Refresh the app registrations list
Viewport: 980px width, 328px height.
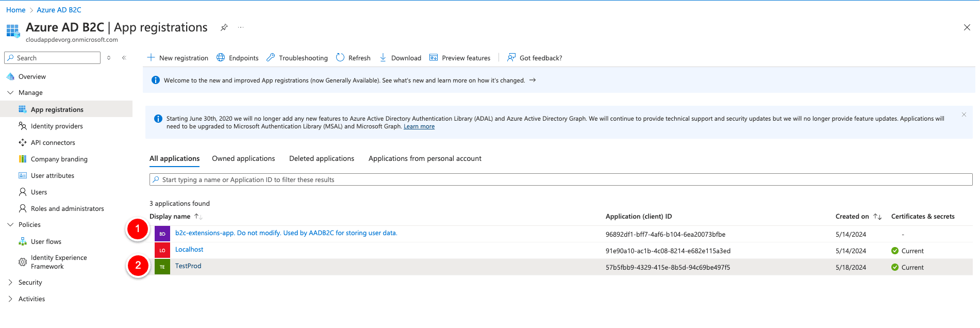pos(353,58)
